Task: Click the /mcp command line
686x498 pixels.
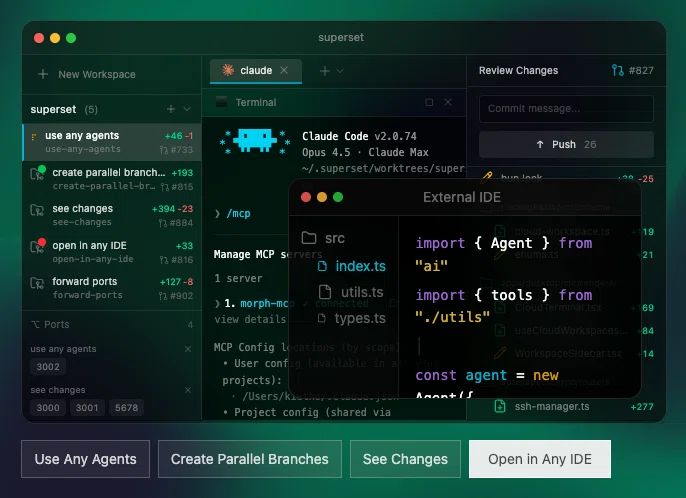Action: coord(238,214)
